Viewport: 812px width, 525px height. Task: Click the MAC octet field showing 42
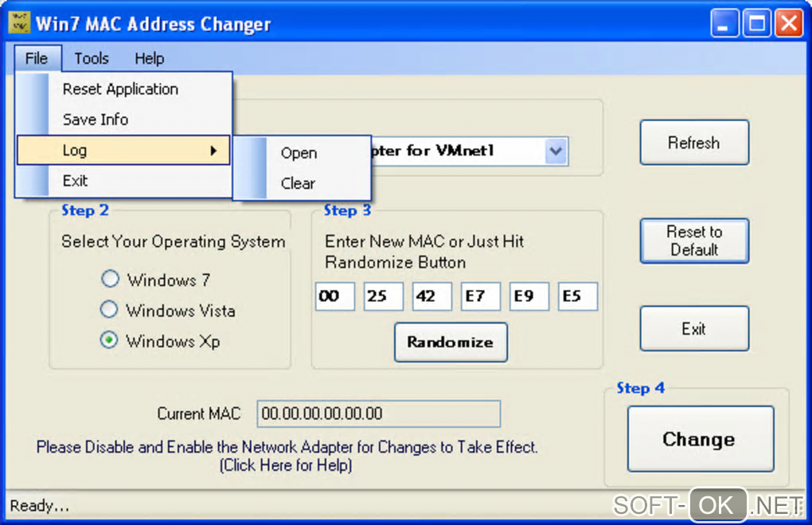coord(432,296)
